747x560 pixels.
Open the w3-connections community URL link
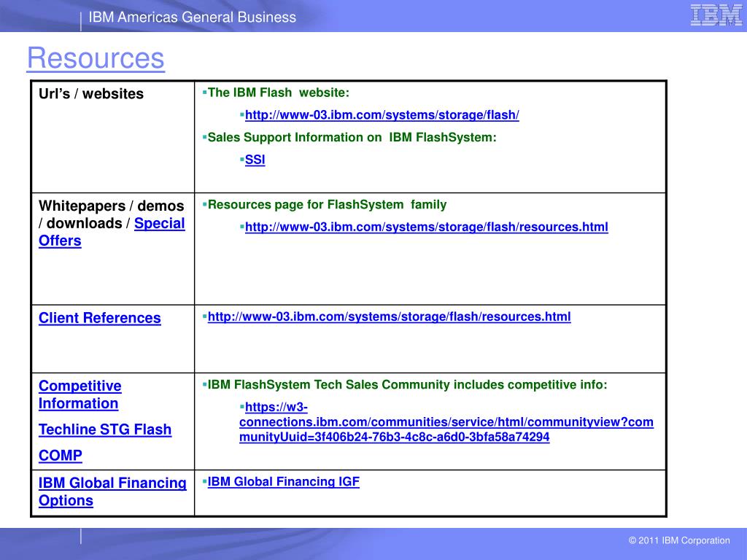point(446,422)
